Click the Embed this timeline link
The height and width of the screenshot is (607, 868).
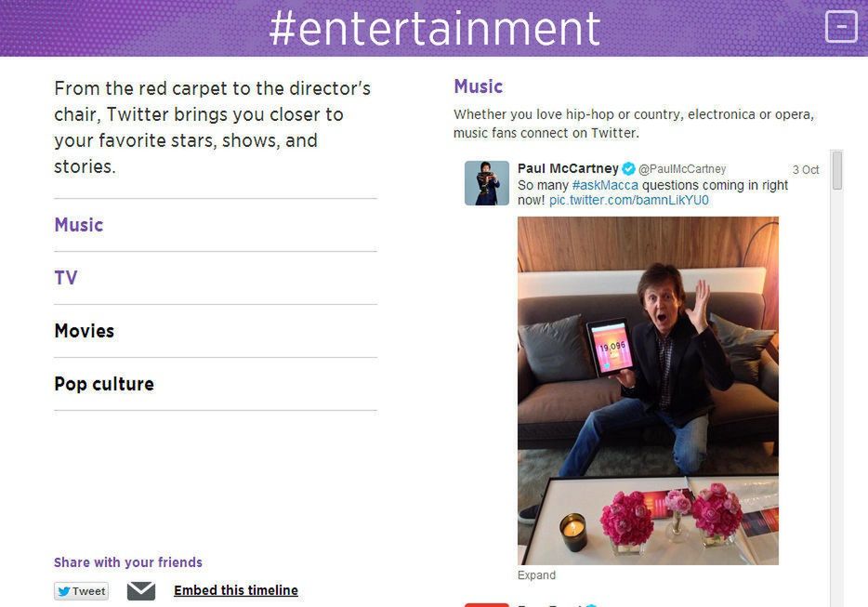pyautogui.click(x=236, y=590)
